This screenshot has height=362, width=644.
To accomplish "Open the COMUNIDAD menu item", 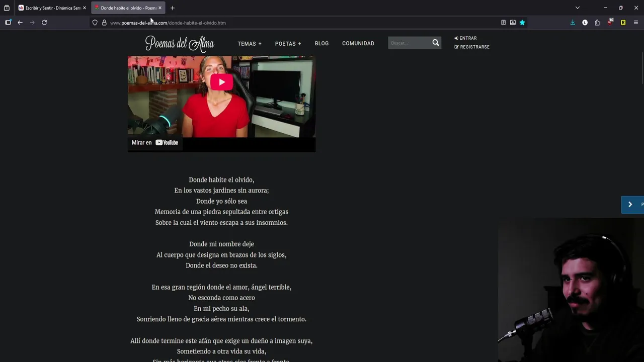I will click(358, 43).
